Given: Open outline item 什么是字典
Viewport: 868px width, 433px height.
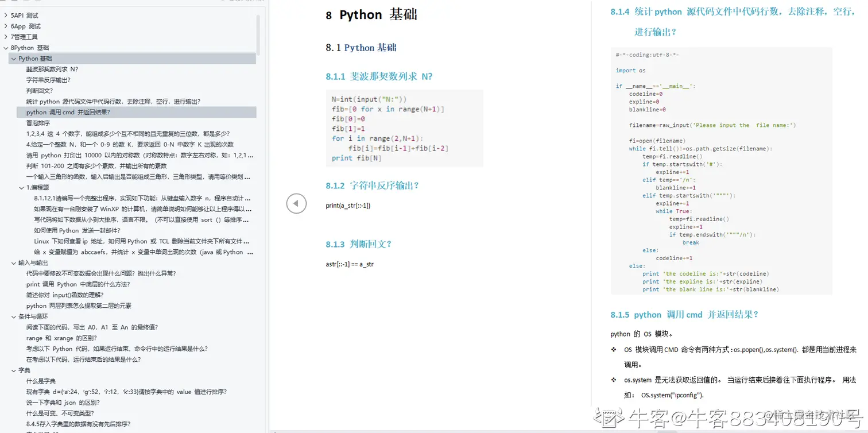Looking at the screenshot, I should pos(41,381).
